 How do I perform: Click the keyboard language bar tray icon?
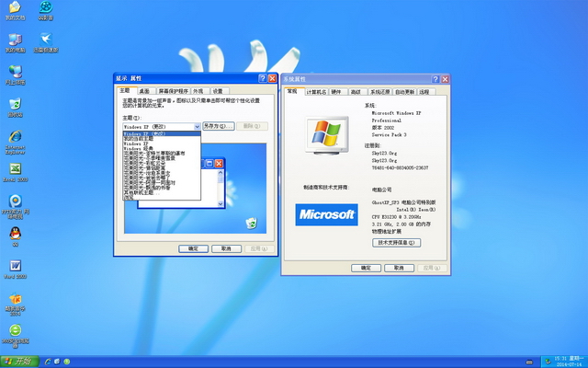coord(529,362)
